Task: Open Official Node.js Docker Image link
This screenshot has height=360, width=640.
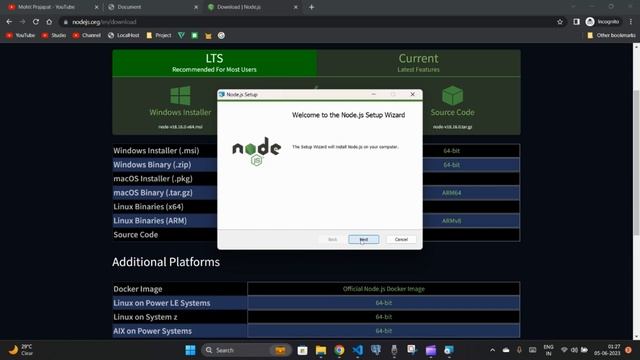Action: pos(384,289)
